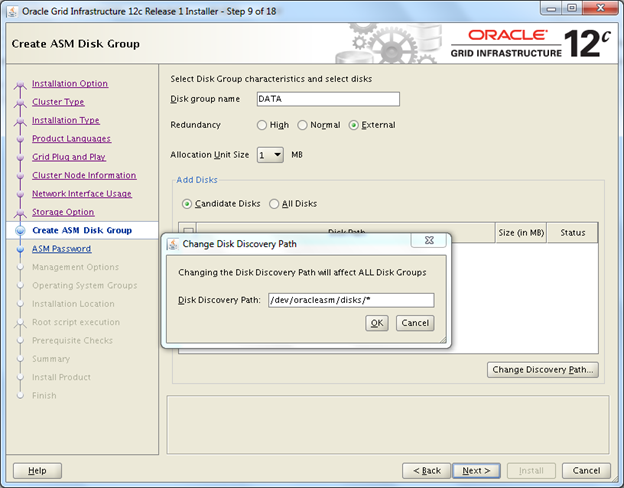
Task: Go to Installation Type step
Action: click(x=66, y=120)
